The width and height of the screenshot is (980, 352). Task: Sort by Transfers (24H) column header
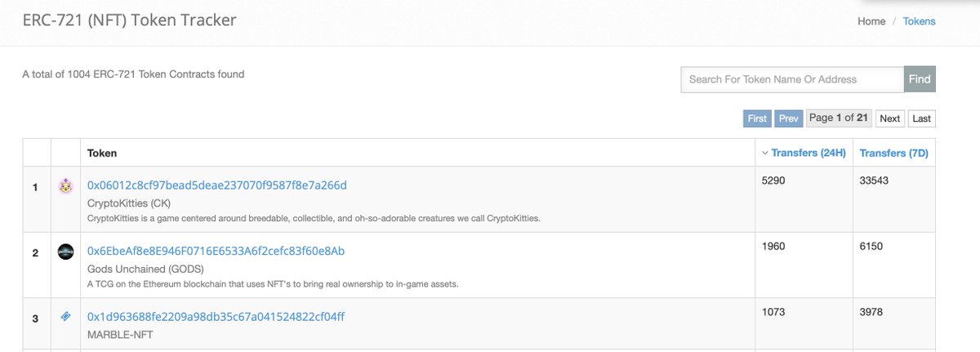point(808,153)
